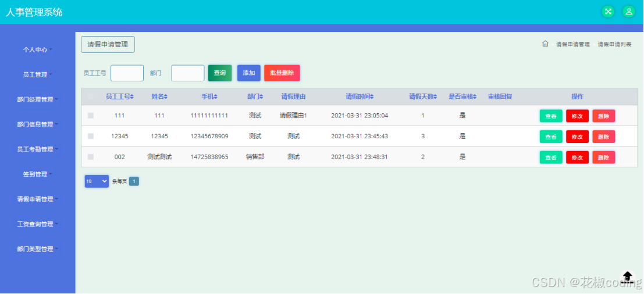Click timestamp 2021-03-31 23:45:43
Image resolution: width=644 pixels, height=294 pixels.
[x=360, y=136]
